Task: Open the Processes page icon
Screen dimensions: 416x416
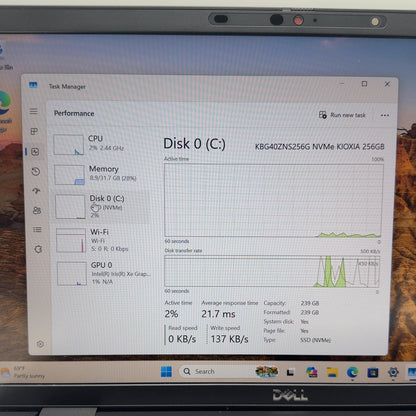Action: (34, 131)
